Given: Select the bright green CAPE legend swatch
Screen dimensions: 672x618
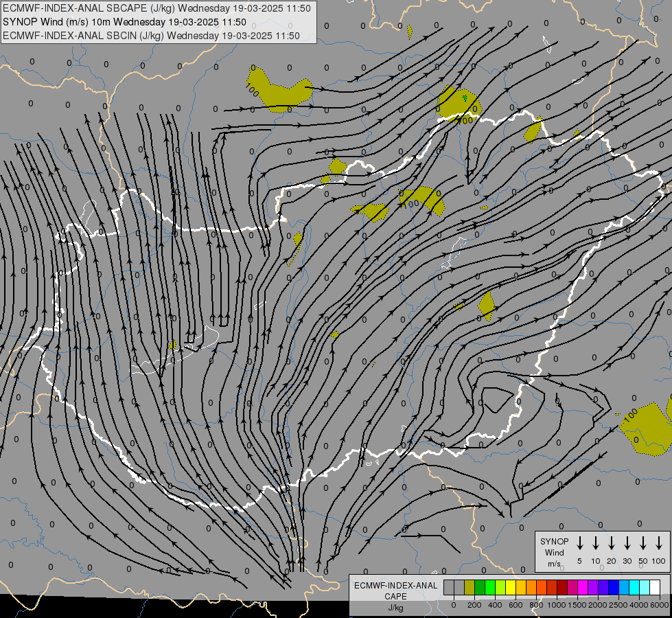Looking at the screenshot, I should point(490,587).
